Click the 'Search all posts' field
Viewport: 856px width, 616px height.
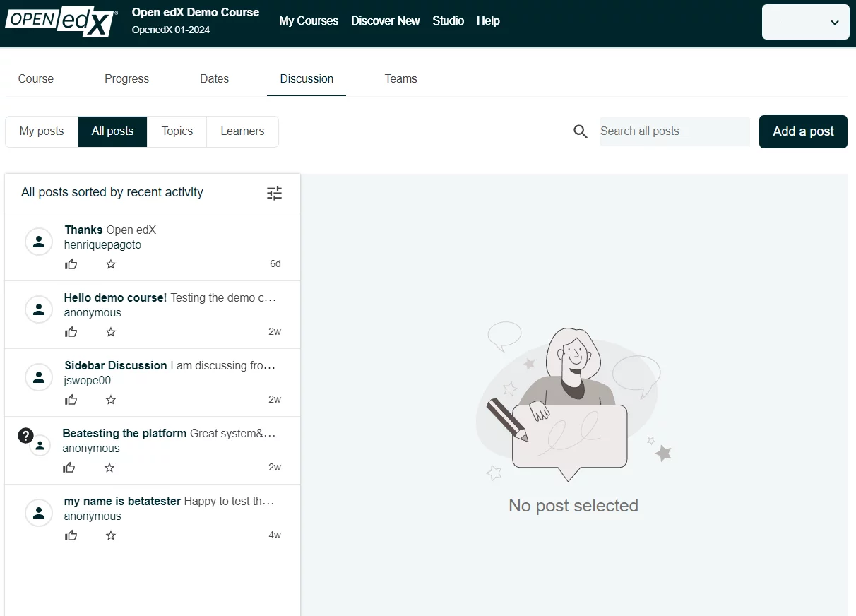tap(674, 131)
